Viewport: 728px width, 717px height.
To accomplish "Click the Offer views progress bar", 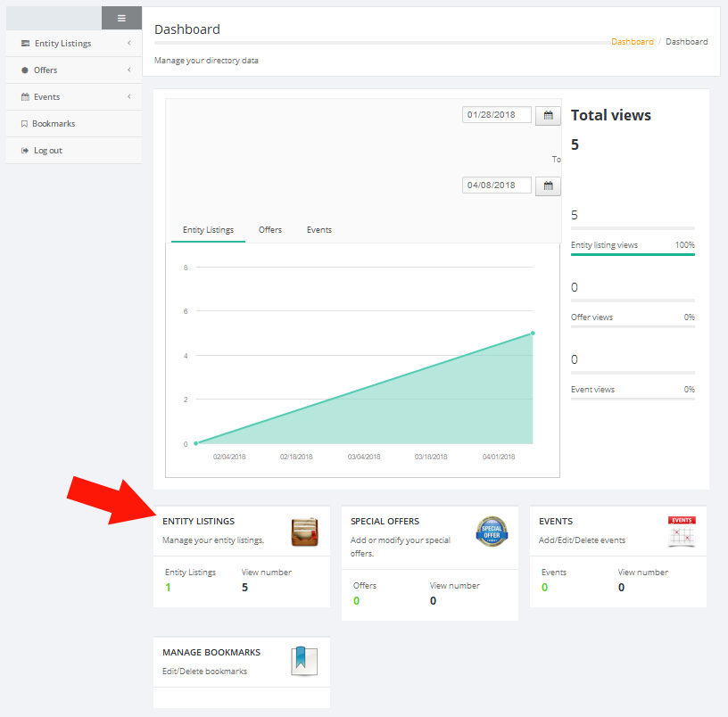I will click(x=633, y=327).
